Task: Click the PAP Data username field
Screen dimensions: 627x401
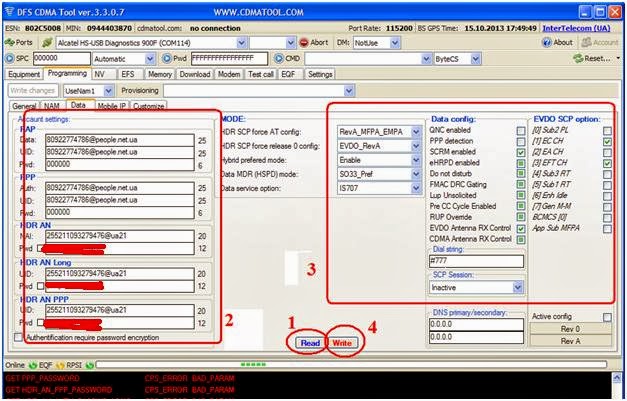Action: (120, 140)
